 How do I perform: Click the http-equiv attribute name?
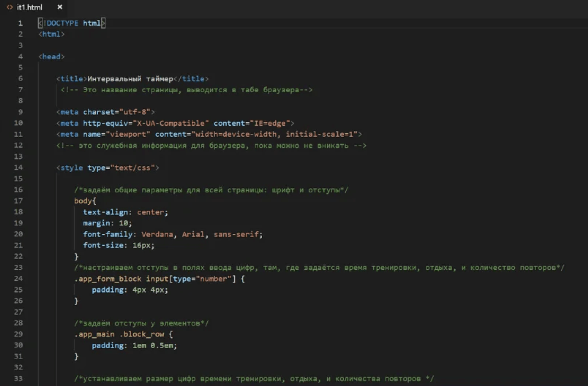(x=105, y=123)
